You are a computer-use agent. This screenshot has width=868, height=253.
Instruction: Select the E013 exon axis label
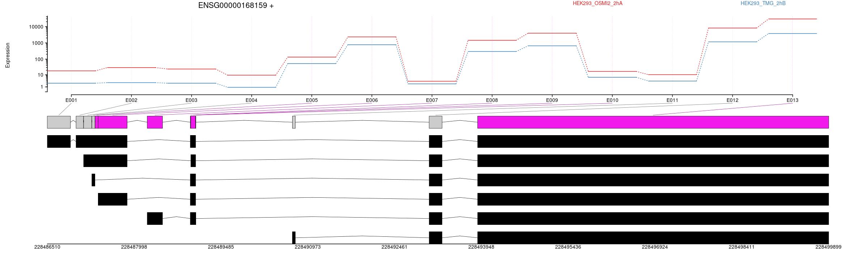pyautogui.click(x=792, y=100)
